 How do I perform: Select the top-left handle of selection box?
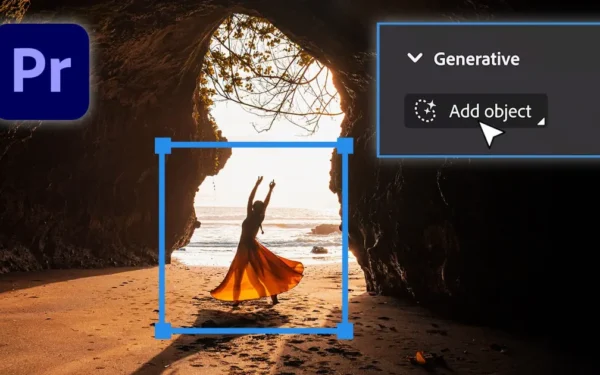163,146
